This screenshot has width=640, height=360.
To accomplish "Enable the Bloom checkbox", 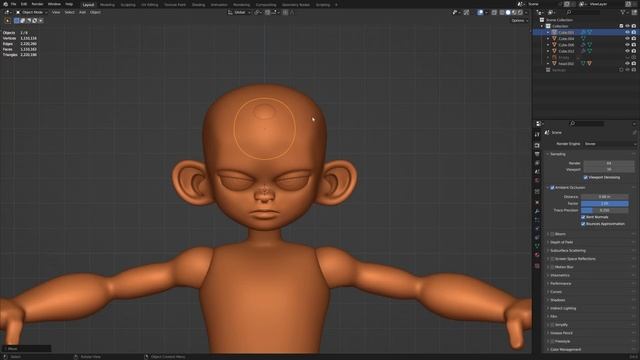I will point(552,234).
